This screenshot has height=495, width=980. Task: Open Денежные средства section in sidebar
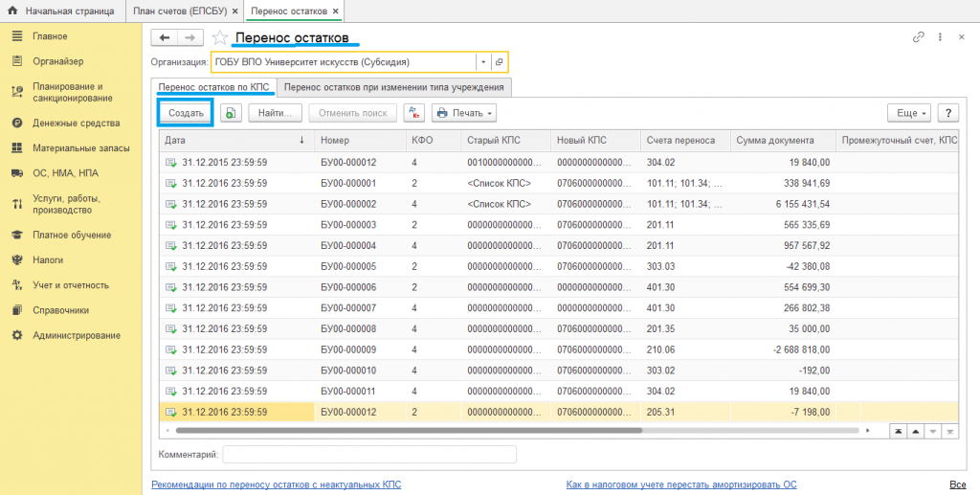[76, 123]
